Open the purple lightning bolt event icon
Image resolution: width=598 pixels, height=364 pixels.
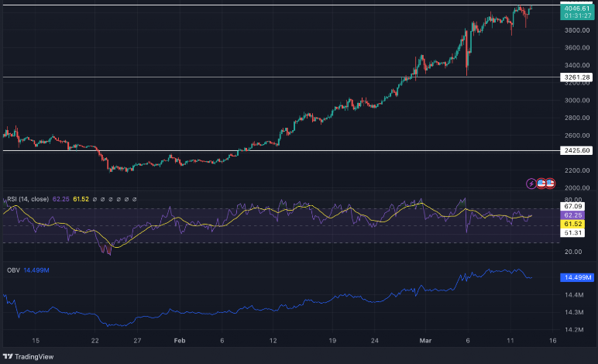(531, 184)
